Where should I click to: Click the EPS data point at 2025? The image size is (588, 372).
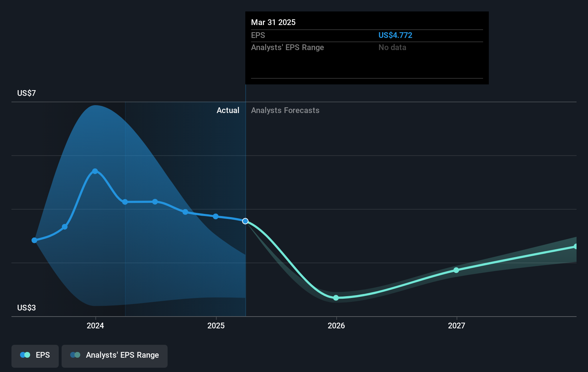pyautogui.click(x=216, y=216)
